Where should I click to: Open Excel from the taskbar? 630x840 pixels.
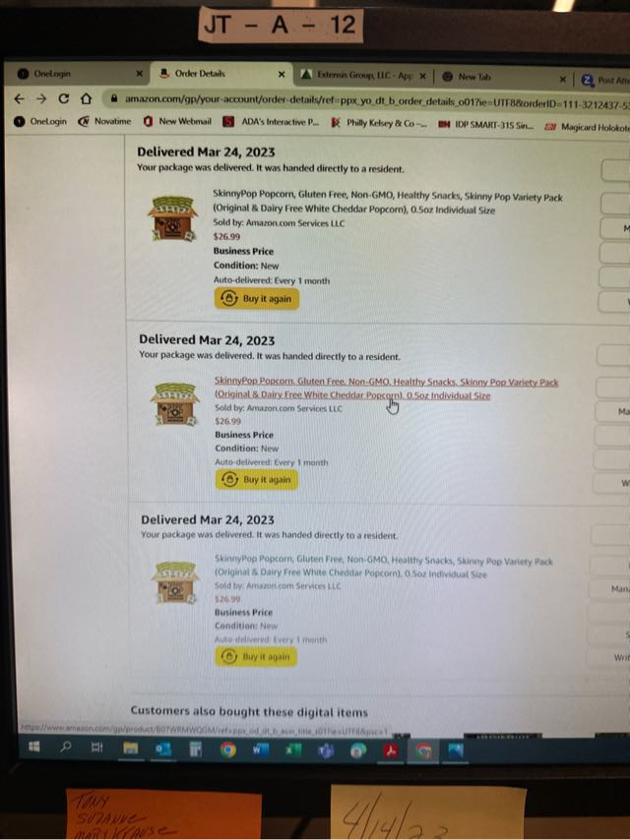pyautogui.click(x=293, y=750)
